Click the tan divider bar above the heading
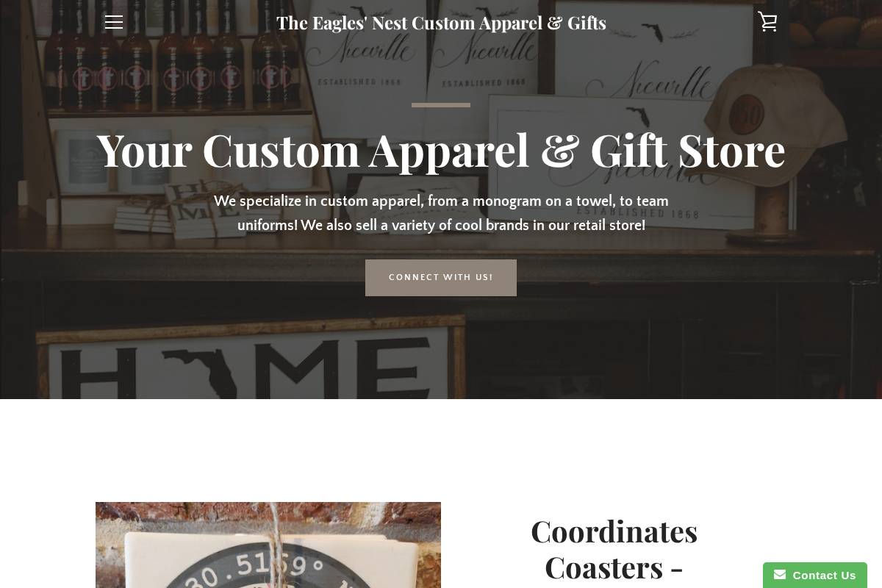 pos(441,105)
